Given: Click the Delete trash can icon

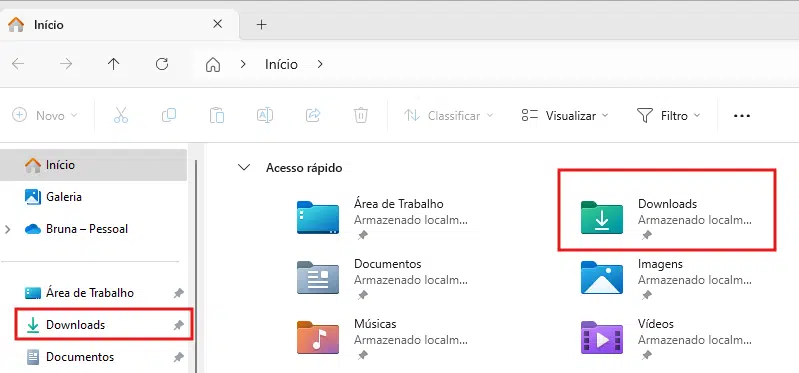Looking at the screenshot, I should (x=361, y=116).
